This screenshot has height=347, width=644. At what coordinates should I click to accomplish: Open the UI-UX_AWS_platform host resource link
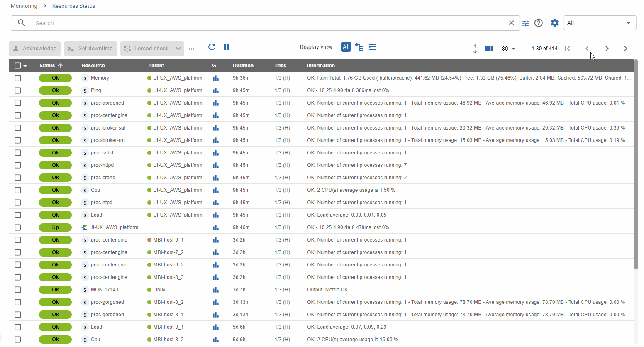tap(114, 227)
